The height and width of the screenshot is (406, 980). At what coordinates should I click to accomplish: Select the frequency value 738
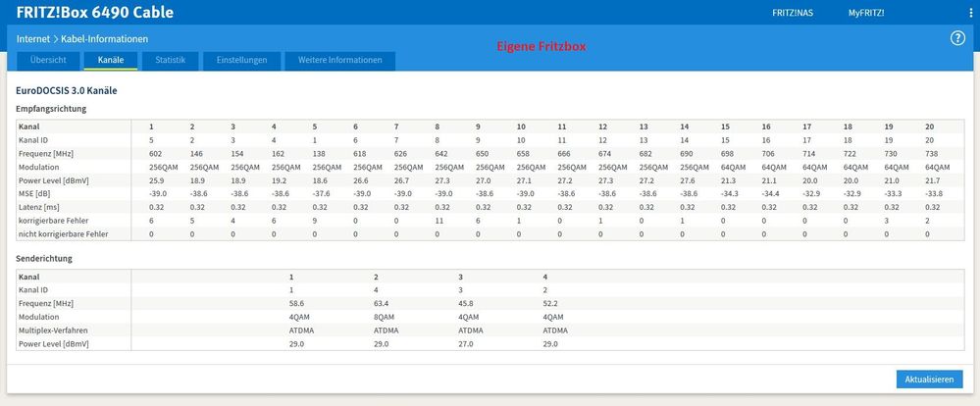931,154
